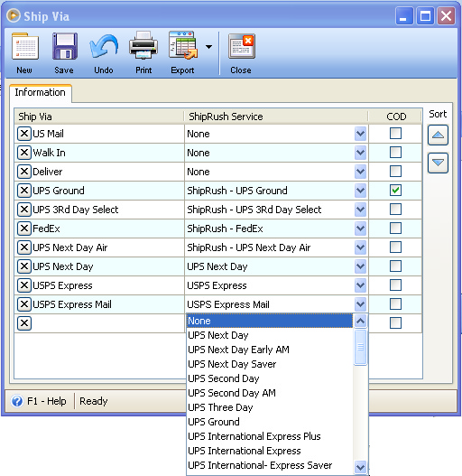Delete the USPS Express Mail row
This screenshot has height=476, width=462.
(x=24, y=304)
